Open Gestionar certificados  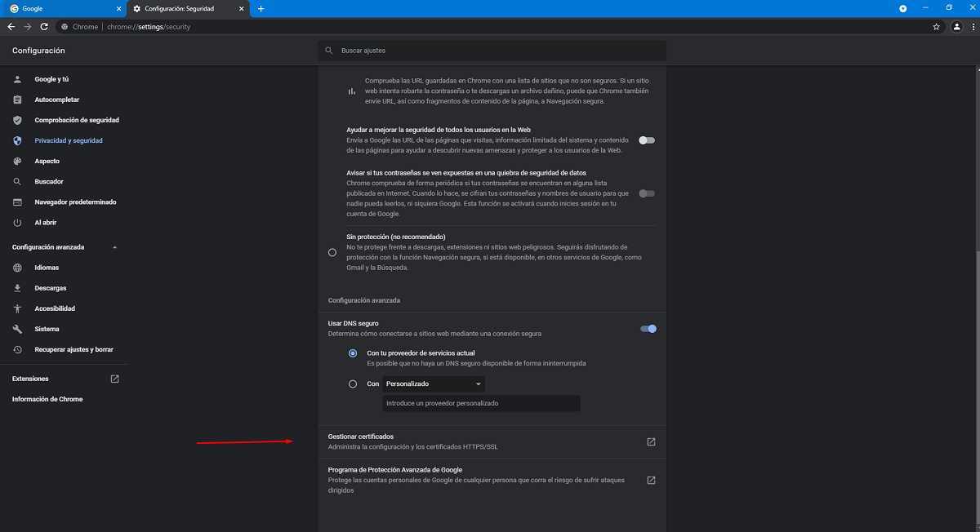pyautogui.click(x=492, y=442)
